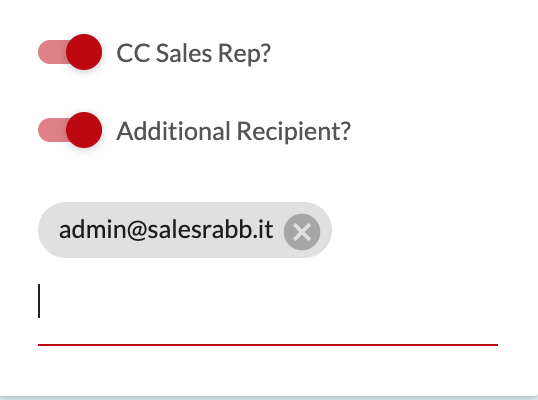
Task: Click the email text inside the gray chip
Action: pos(166,230)
